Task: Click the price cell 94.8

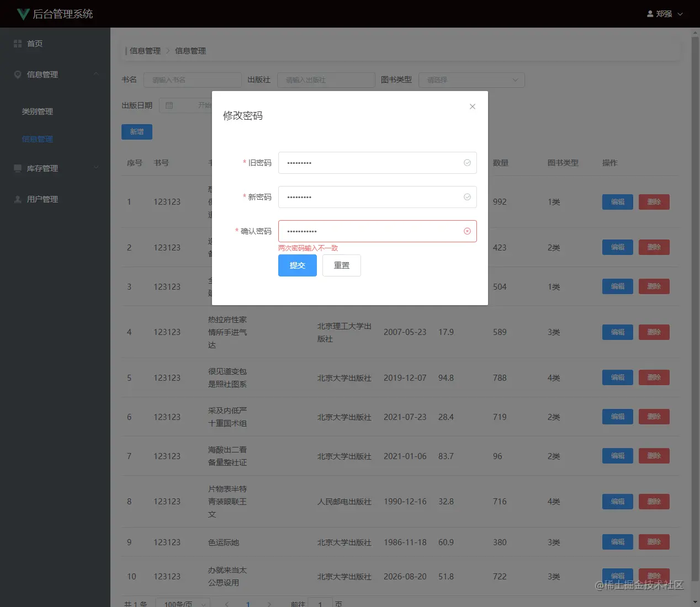Action: 446,378
